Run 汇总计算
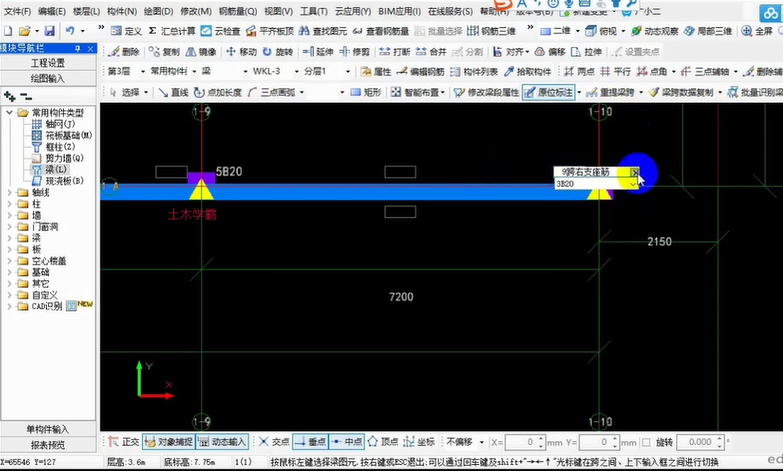The width and height of the screenshot is (783, 471). click(x=172, y=31)
